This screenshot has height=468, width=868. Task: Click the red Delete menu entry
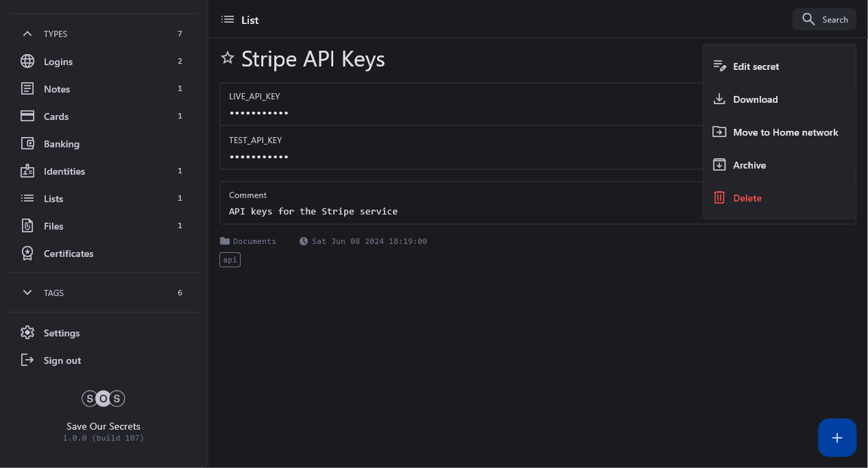(x=747, y=198)
